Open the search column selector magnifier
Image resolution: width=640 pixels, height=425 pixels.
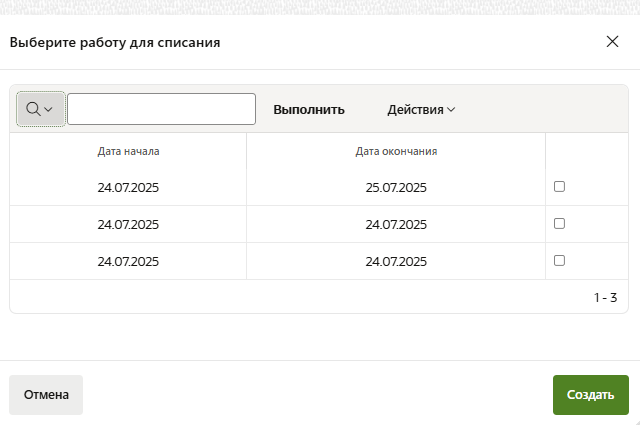pyautogui.click(x=40, y=109)
